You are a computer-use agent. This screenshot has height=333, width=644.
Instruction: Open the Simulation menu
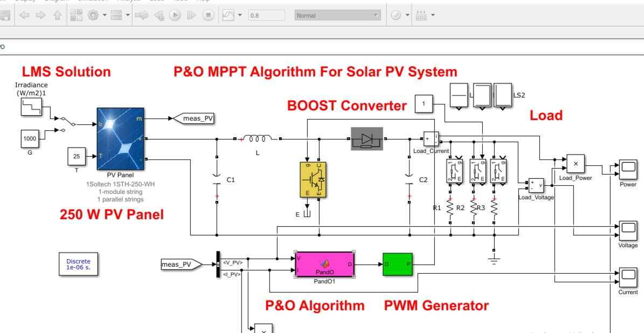pos(90,2)
